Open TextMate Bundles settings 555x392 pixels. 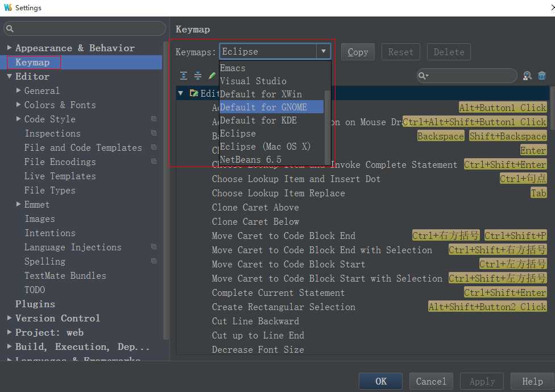tap(65, 275)
